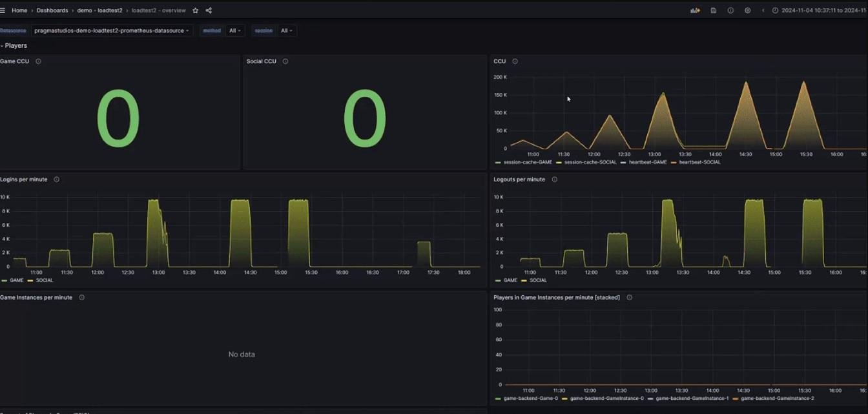This screenshot has width=868, height=414.
Task: Click info icon next to Game CCU
Action: pos(38,61)
